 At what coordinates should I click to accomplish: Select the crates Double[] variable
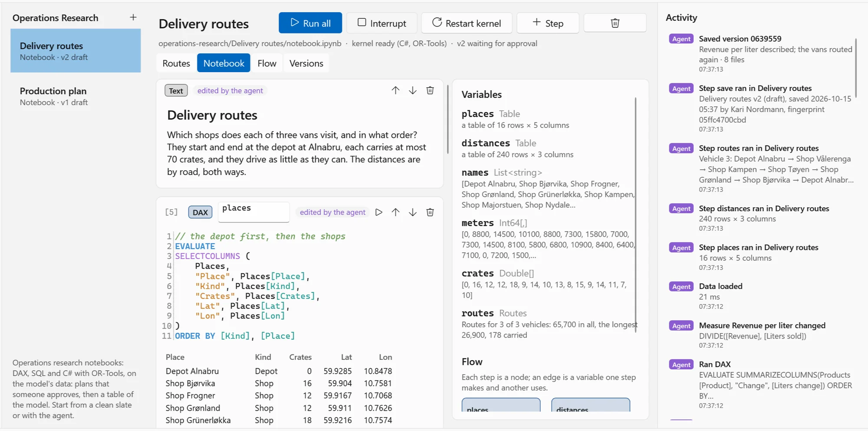click(549, 284)
